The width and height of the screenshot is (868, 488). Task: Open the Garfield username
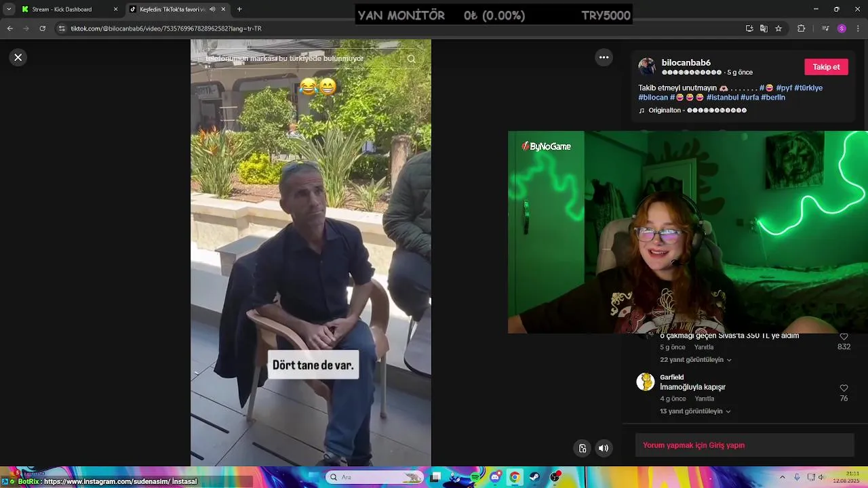point(671,378)
